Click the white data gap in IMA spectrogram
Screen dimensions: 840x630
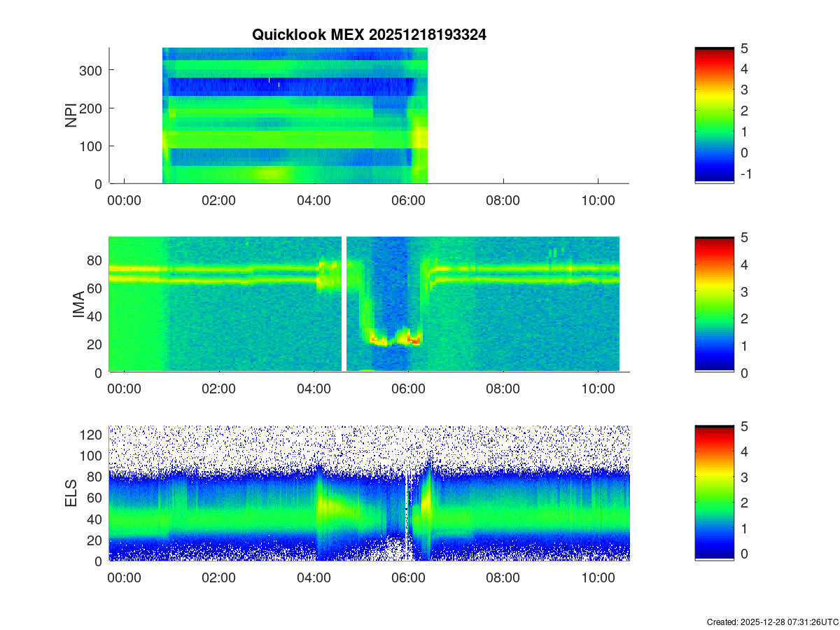(344, 304)
